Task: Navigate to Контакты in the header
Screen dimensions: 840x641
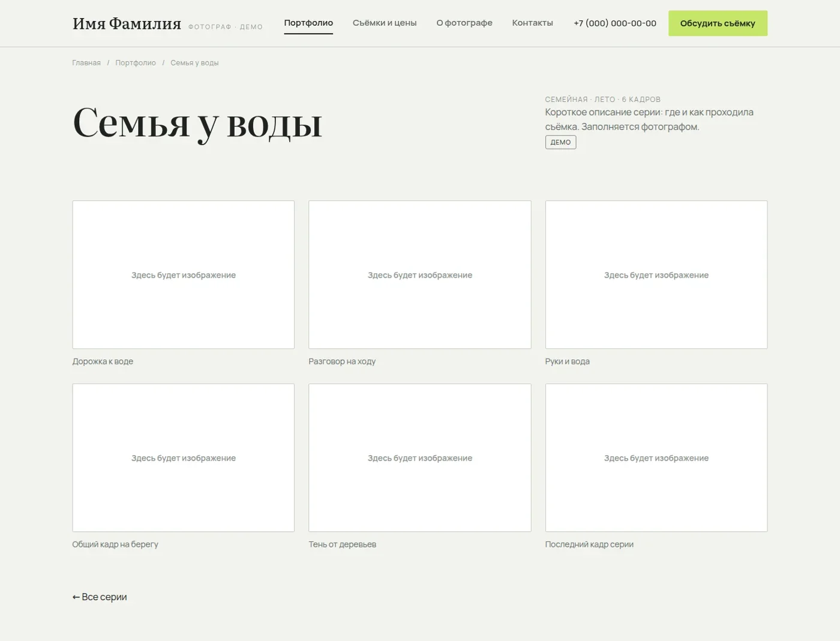Action: point(533,23)
